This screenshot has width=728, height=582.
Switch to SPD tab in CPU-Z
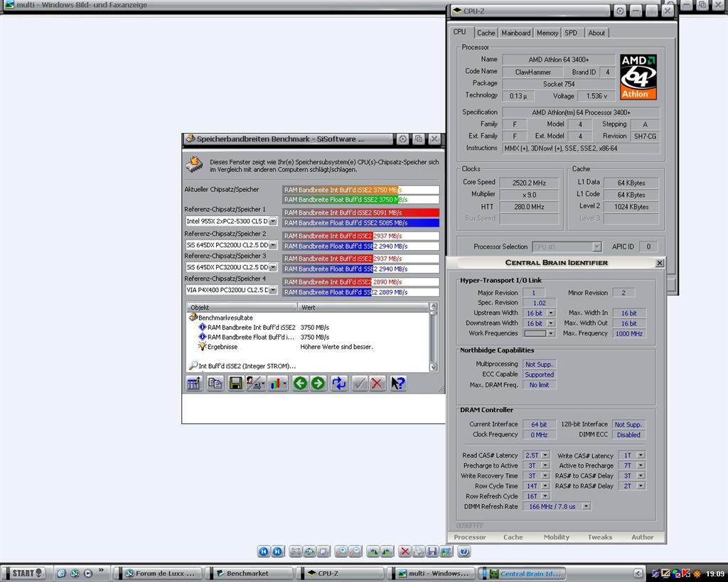[571, 33]
